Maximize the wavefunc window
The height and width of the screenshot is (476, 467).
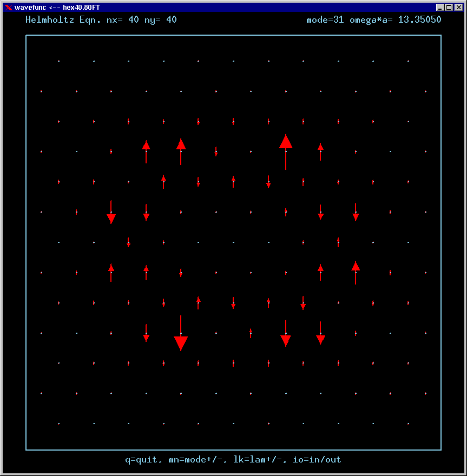(x=449, y=8)
